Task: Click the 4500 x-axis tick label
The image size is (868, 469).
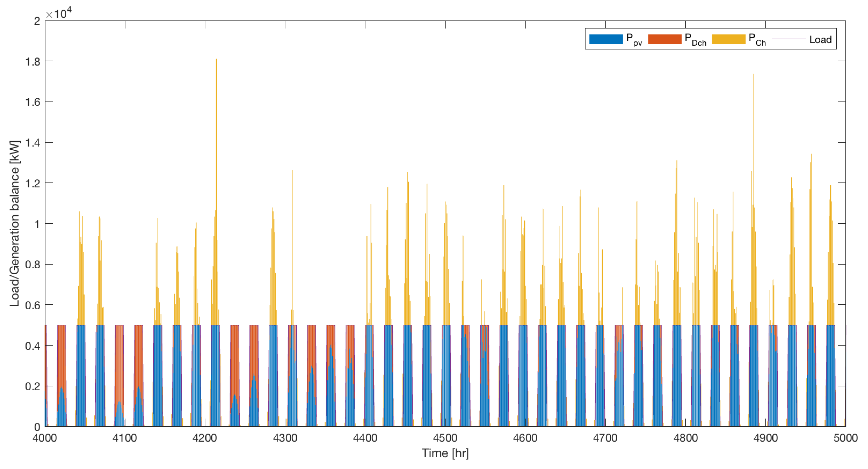Action: [x=445, y=438]
